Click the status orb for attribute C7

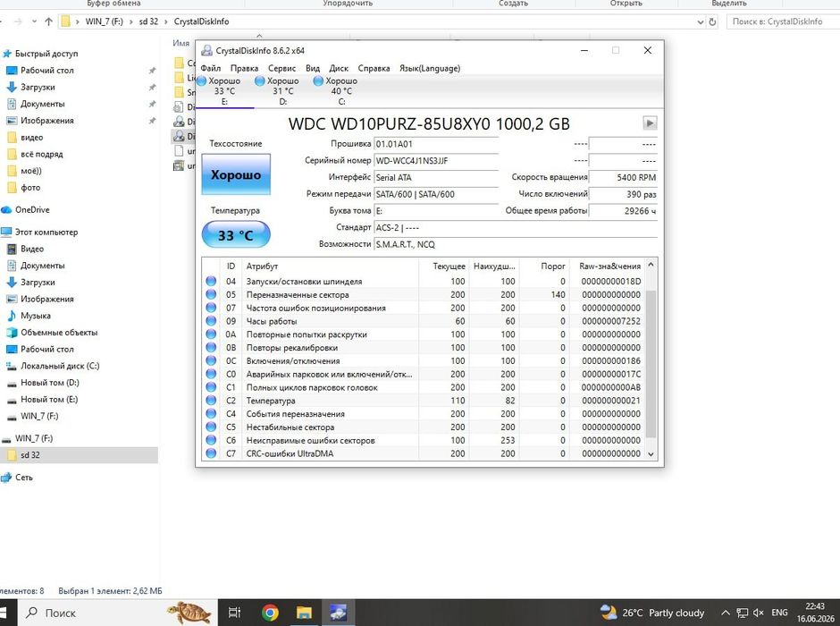211,453
